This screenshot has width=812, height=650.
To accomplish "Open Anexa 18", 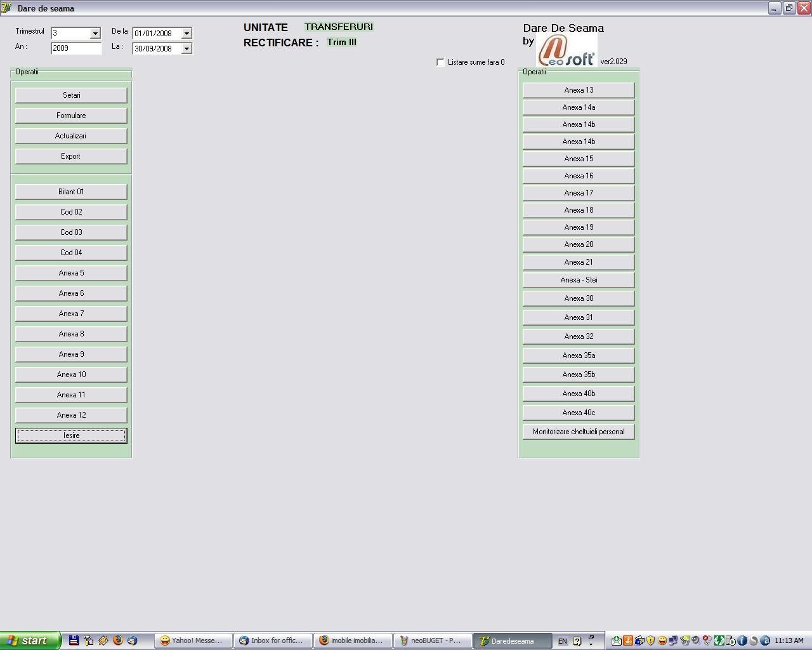I will tap(579, 210).
